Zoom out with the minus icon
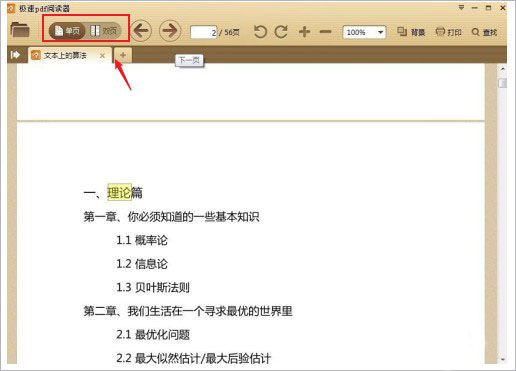516x371 pixels. (325, 32)
